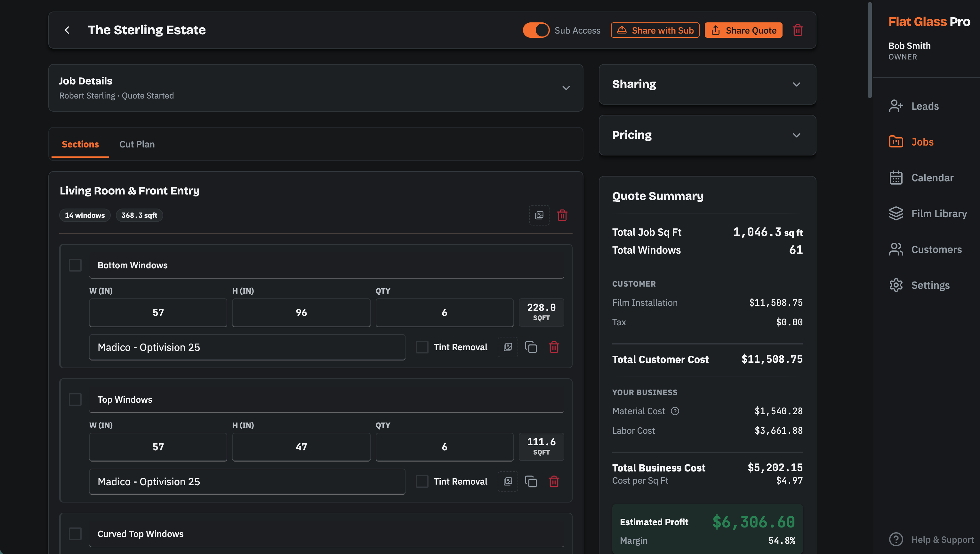Delete the Living Room & Front Entry section
This screenshot has width=980, height=554.
click(562, 215)
